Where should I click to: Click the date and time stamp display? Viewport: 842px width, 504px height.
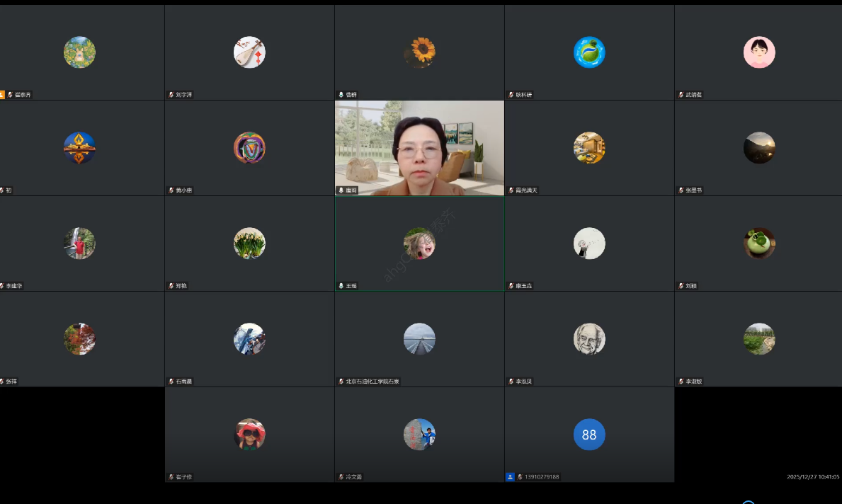click(812, 477)
